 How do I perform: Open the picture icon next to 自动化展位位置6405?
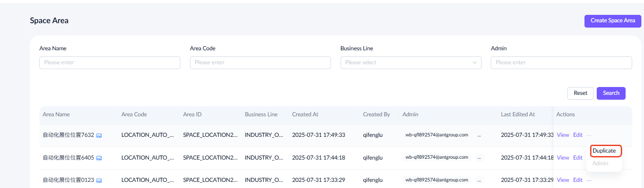[99, 157]
